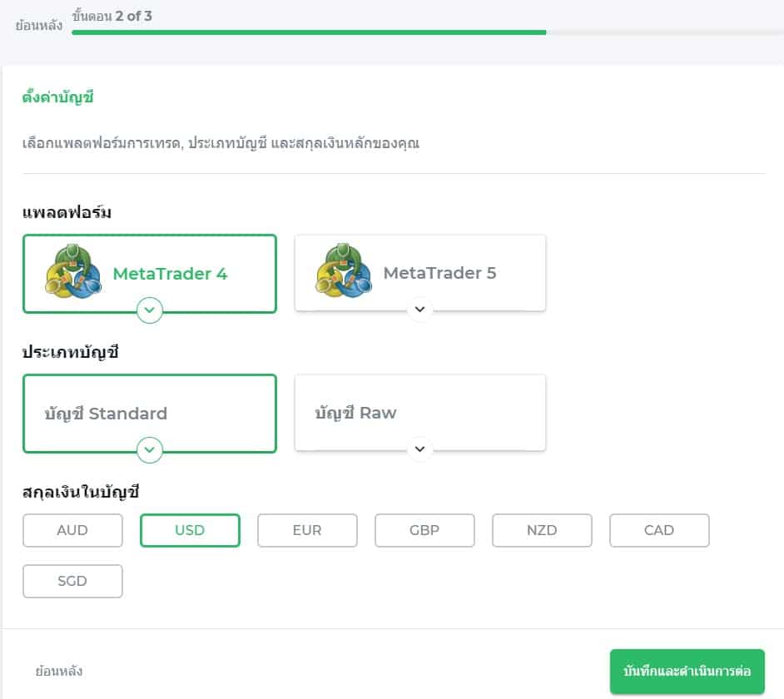Select GBP account currency

424,530
